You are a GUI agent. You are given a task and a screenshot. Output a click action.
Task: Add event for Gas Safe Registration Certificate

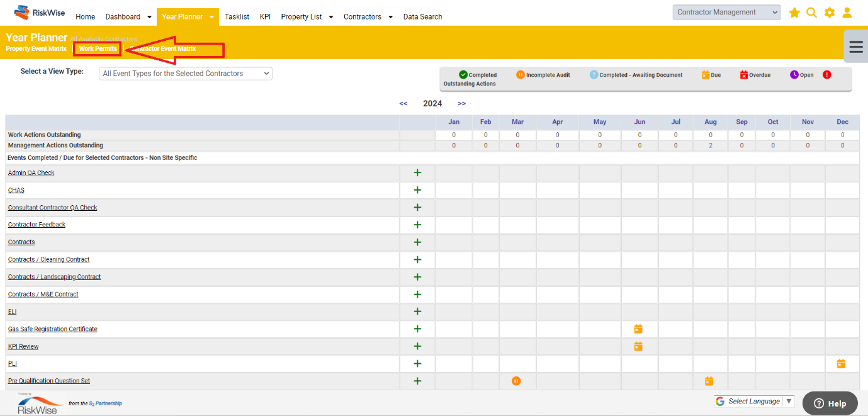417,329
